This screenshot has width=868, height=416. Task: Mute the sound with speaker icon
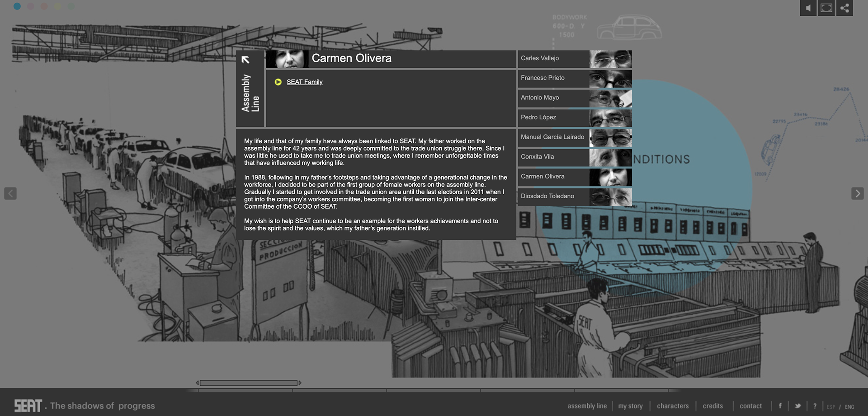pyautogui.click(x=808, y=8)
